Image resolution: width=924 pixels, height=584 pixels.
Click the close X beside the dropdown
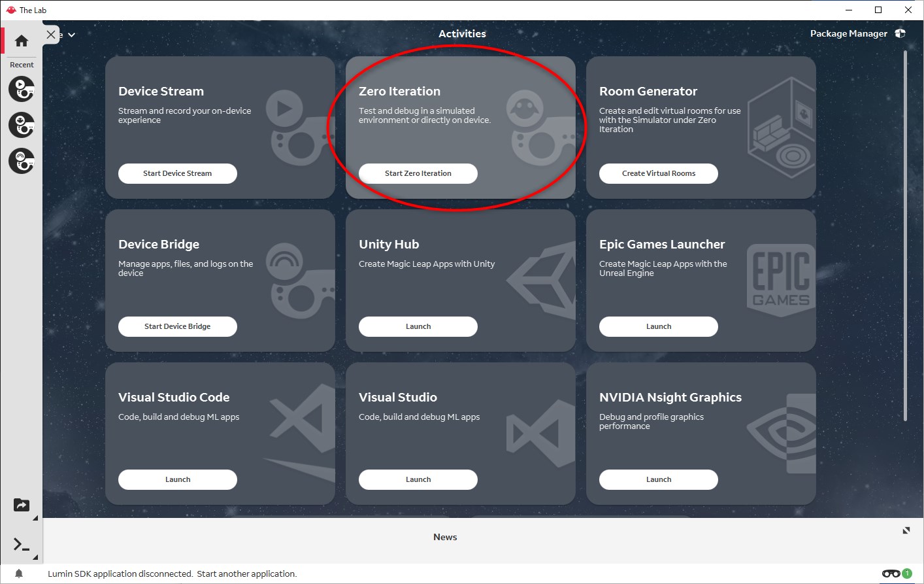[51, 34]
